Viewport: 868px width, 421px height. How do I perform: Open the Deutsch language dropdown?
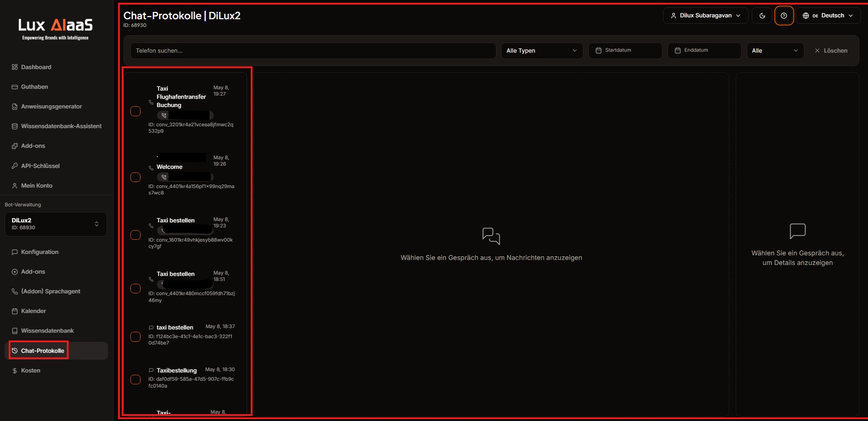click(828, 16)
